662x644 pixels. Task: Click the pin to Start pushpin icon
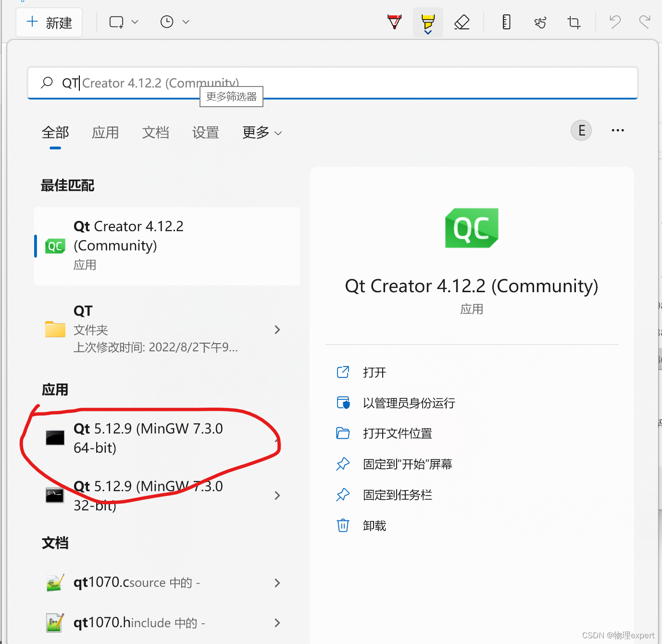click(343, 464)
